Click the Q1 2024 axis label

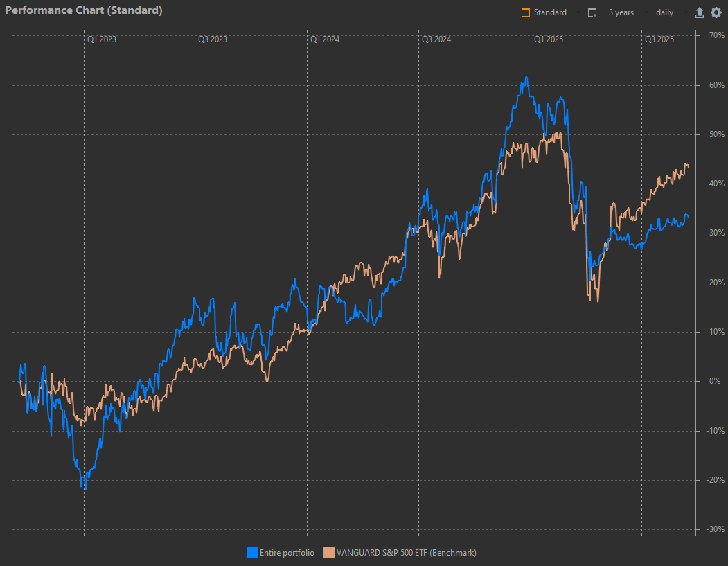tap(325, 39)
